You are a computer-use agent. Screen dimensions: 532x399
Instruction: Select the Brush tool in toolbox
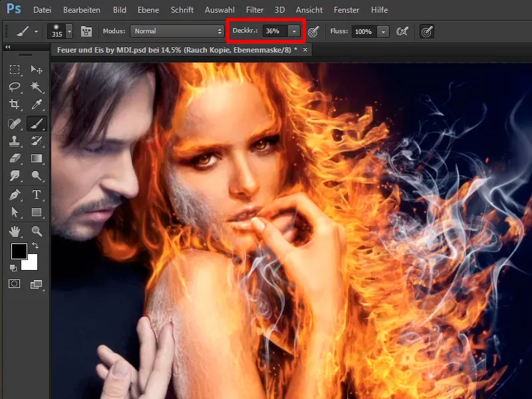pos(37,124)
